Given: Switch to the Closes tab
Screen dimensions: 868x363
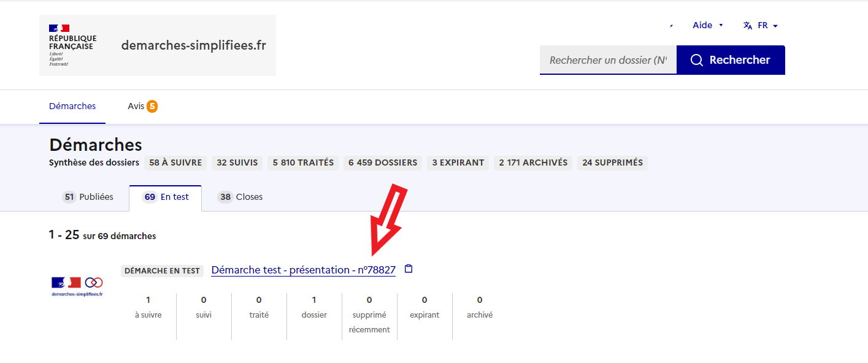Looking at the screenshot, I should [240, 197].
